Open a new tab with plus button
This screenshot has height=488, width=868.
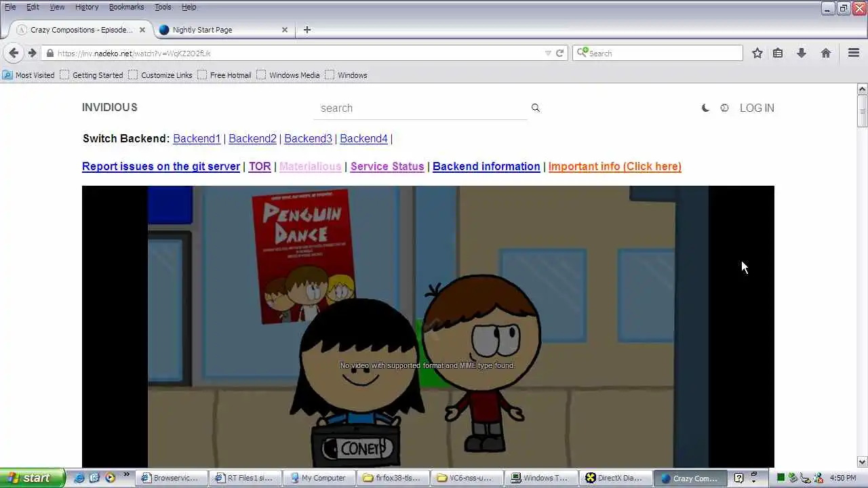coord(307,30)
